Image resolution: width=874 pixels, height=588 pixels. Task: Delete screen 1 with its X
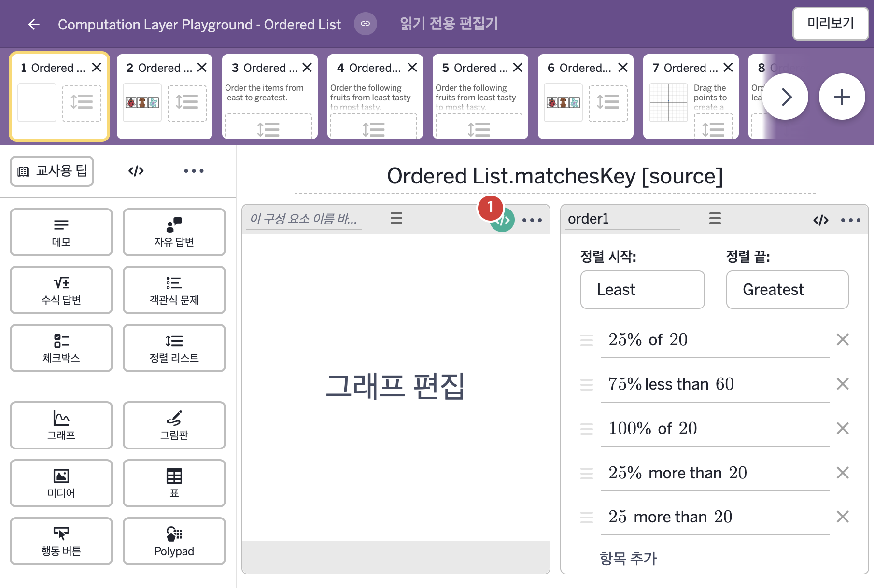[97, 68]
